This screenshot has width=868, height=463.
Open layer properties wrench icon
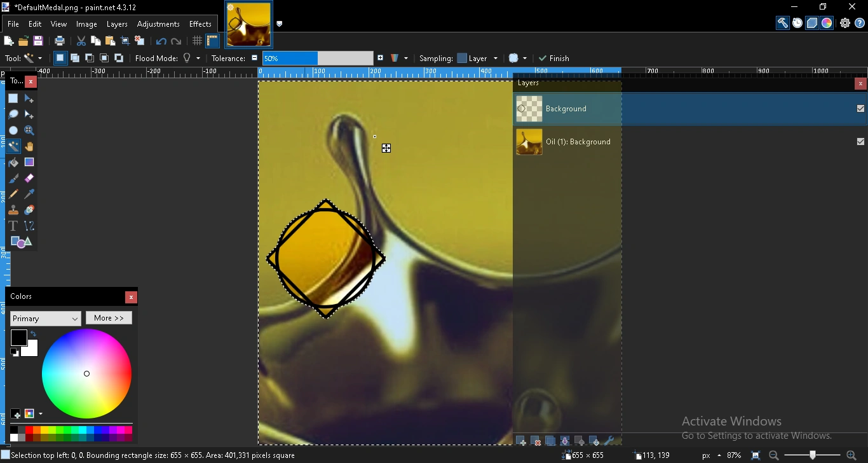coord(609,441)
